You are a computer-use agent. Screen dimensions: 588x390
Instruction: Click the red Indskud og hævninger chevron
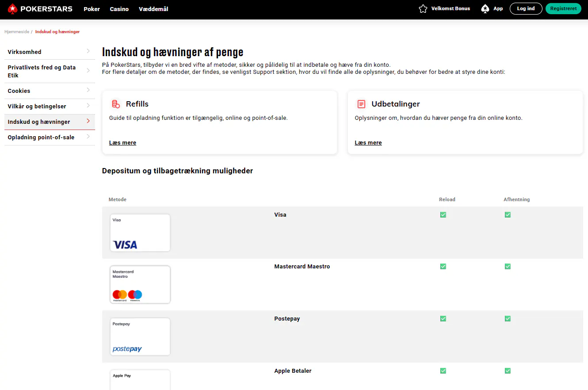88,121
